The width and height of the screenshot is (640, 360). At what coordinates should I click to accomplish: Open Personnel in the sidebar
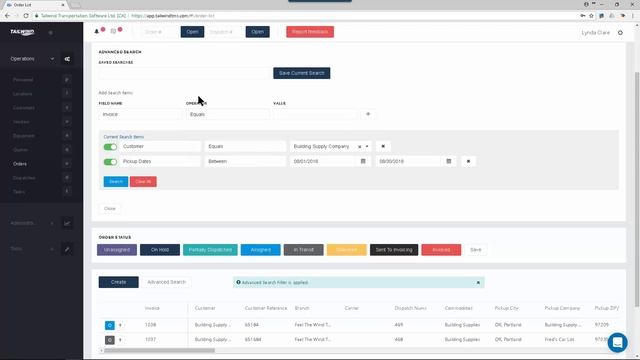[x=23, y=80]
